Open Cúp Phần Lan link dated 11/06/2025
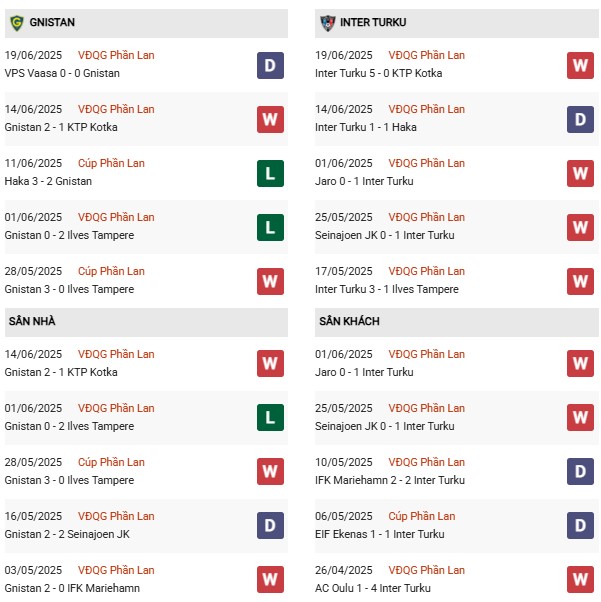601x602 pixels. coord(111,163)
